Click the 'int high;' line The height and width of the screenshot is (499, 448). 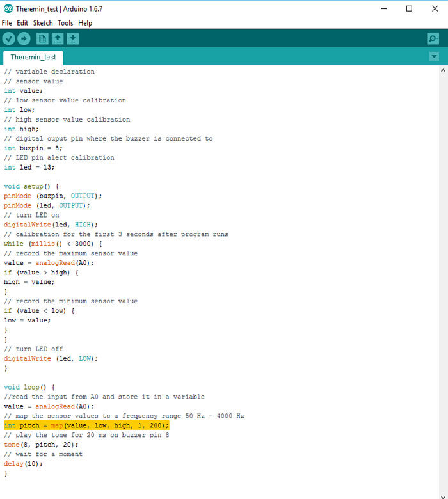coord(21,129)
